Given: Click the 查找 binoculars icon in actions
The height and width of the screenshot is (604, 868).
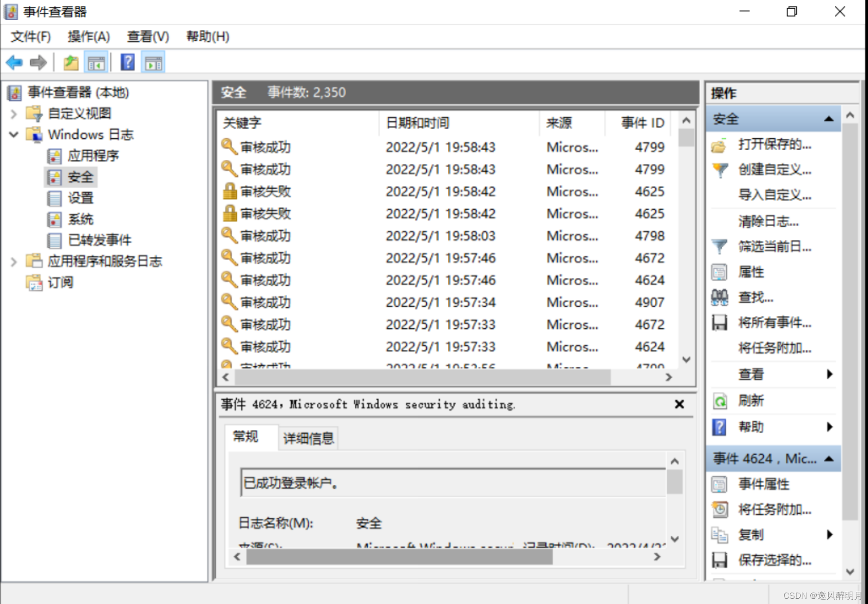Looking at the screenshot, I should click(x=720, y=298).
